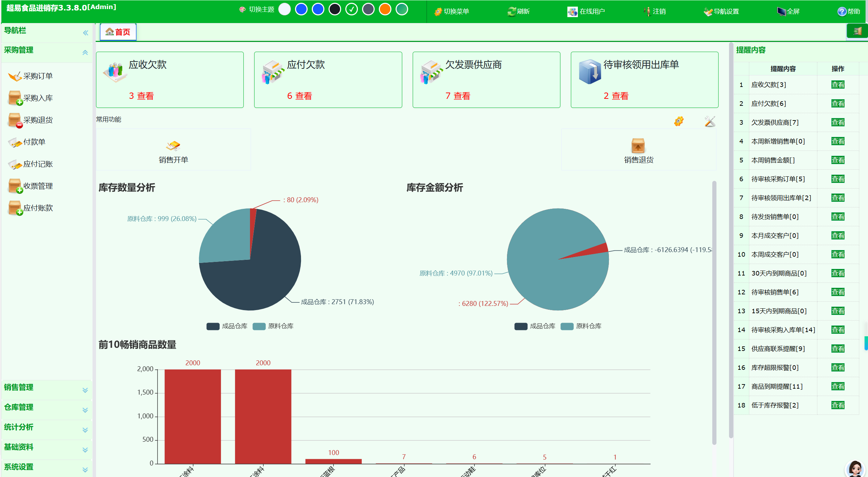Image resolution: width=868 pixels, height=477 pixels.
Task: Click the 销售开单 shortcut icon
Action: point(173,146)
